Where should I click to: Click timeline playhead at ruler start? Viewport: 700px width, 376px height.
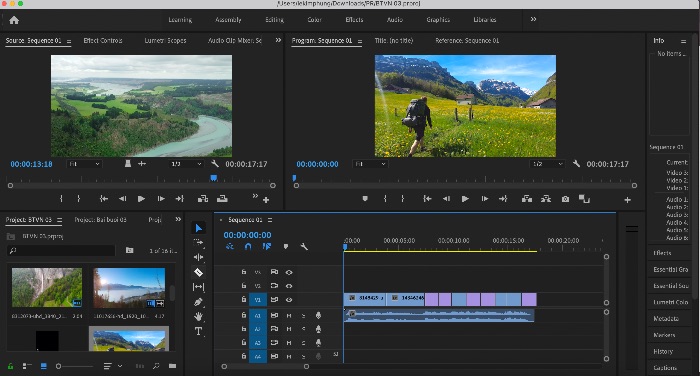point(345,246)
